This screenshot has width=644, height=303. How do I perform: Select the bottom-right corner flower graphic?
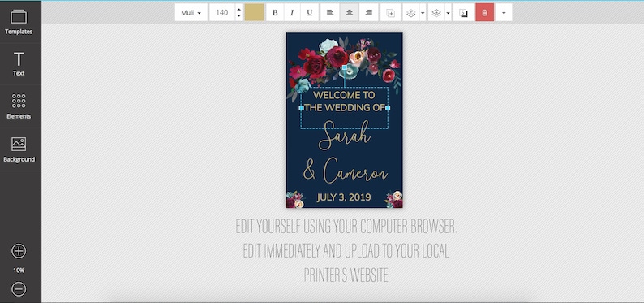click(394, 200)
